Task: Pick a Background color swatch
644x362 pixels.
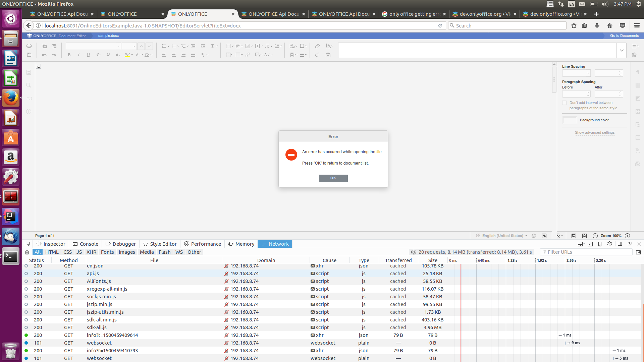Action: [569, 120]
